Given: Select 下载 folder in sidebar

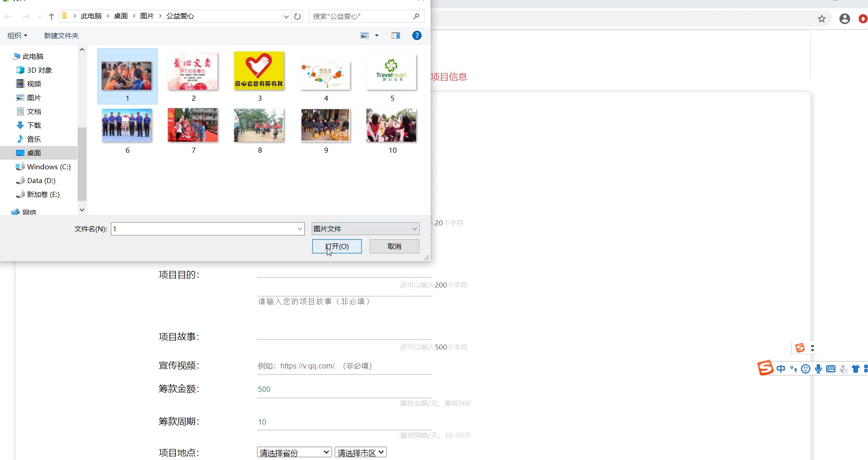Looking at the screenshot, I should point(29,125).
